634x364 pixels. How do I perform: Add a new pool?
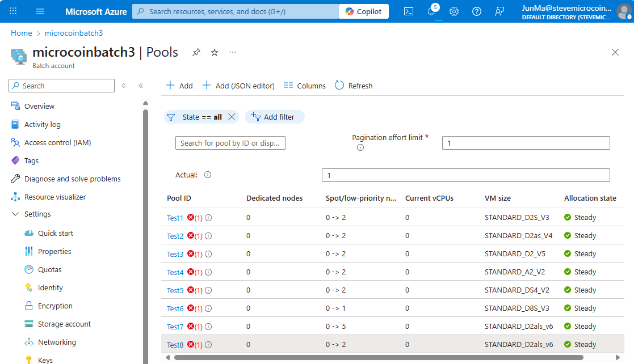pyautogui.click(x=179, y=86)
